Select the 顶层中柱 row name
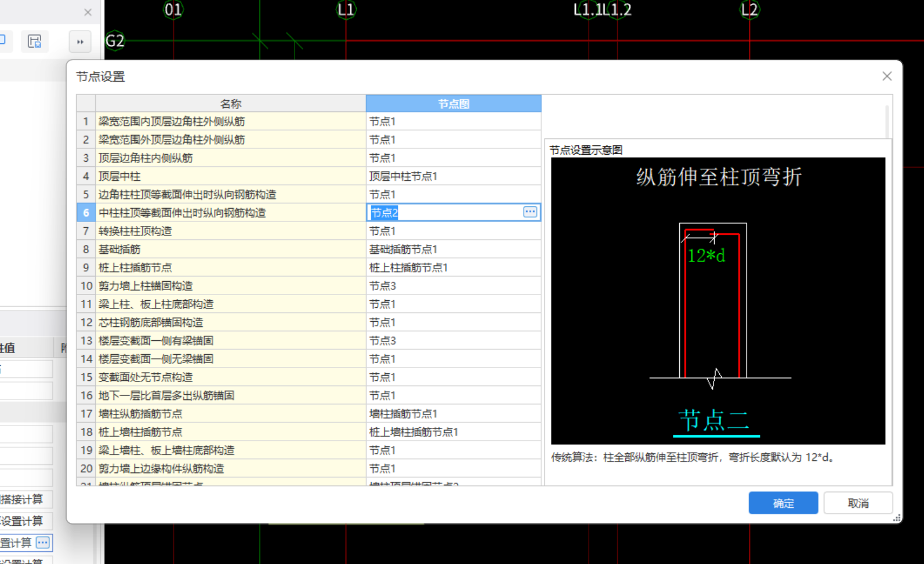The image size is (924, 564). (x=230, y=176)
